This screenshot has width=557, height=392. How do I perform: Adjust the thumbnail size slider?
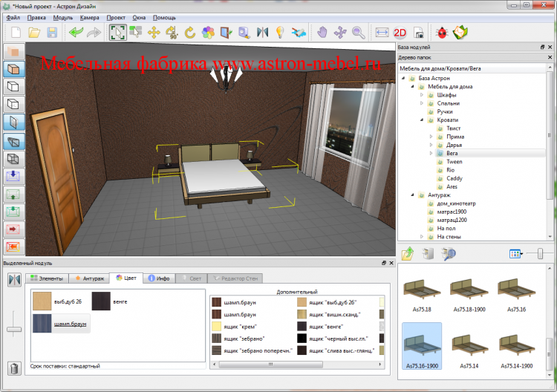pyautogui.click(x=540, y=253)
